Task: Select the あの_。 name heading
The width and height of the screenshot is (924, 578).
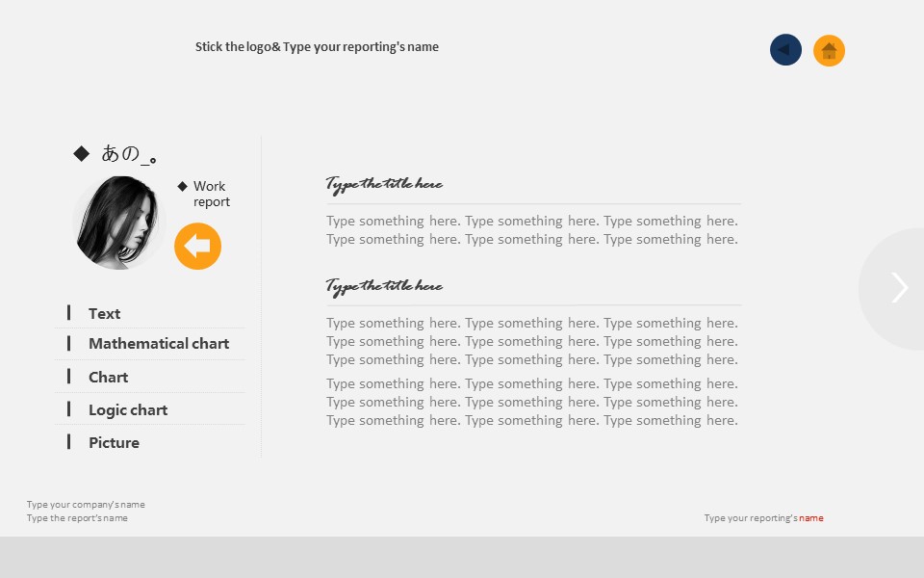Action: [x=129, y=153]
